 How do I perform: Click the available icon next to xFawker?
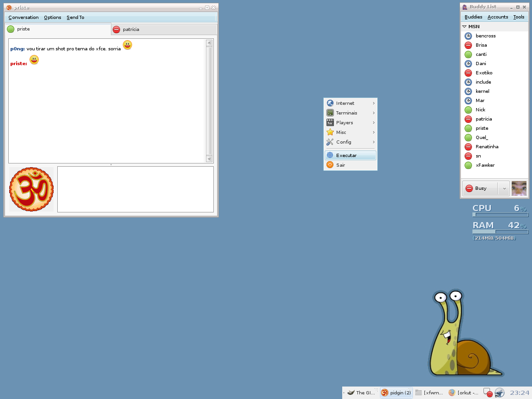468,165
